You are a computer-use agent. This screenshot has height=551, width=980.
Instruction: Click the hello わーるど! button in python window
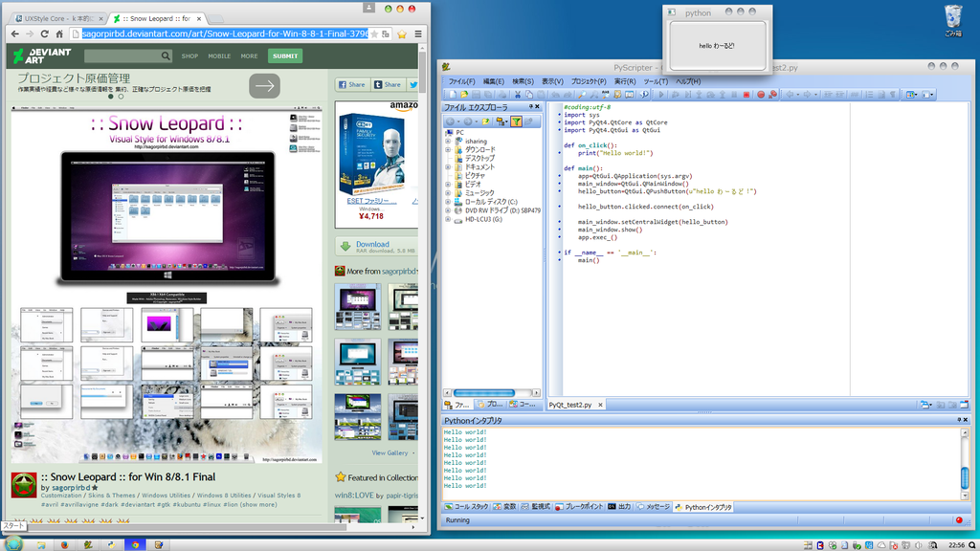click(x=717, y=46)
